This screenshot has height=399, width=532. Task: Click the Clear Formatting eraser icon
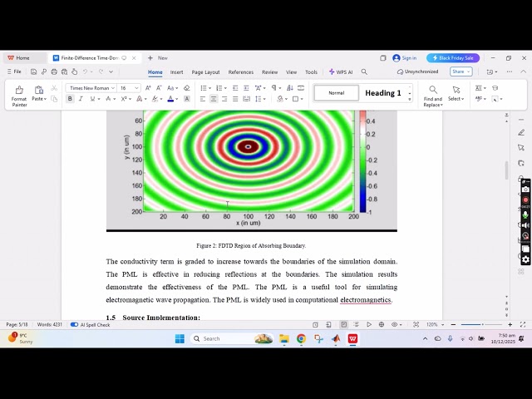pos(186,88)
